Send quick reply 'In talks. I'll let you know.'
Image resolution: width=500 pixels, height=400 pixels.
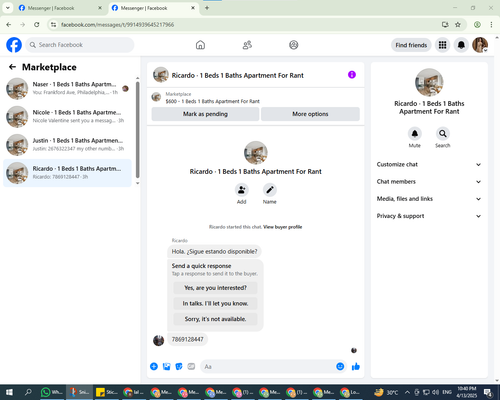click(215, 303)
